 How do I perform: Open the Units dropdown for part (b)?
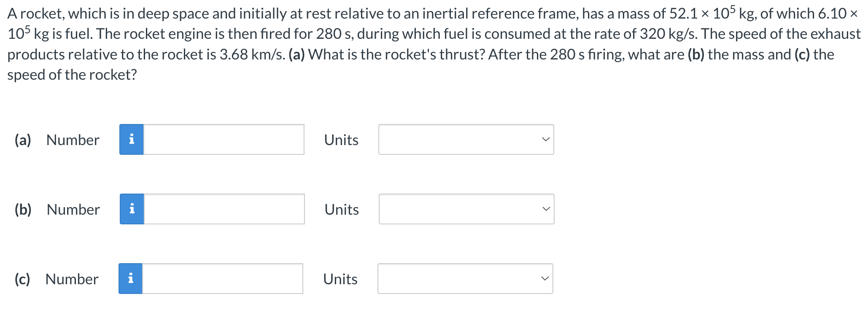(466, 209)
